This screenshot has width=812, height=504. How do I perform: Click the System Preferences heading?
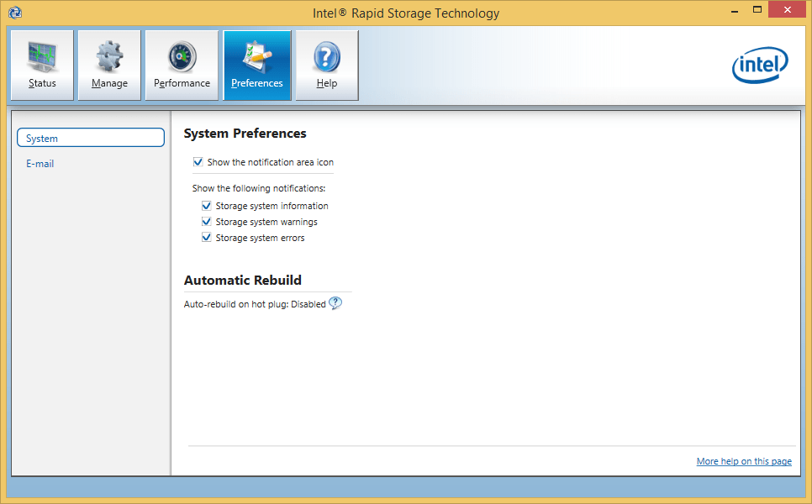[247, 134]
